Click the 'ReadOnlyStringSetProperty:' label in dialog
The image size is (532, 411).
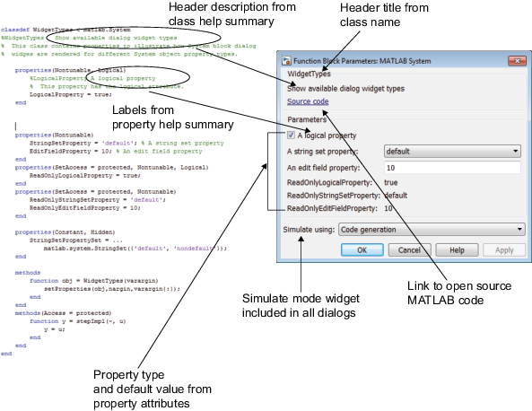click(x=334, y=196)
